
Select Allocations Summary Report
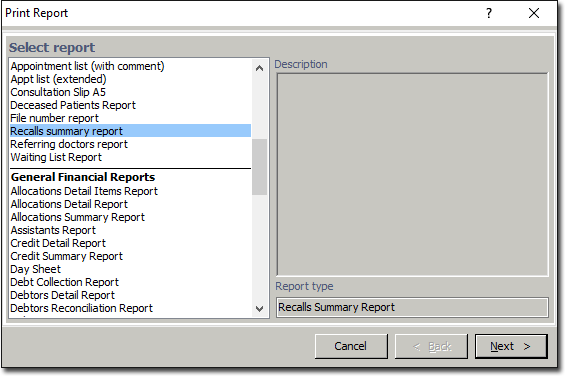point(130,217)
